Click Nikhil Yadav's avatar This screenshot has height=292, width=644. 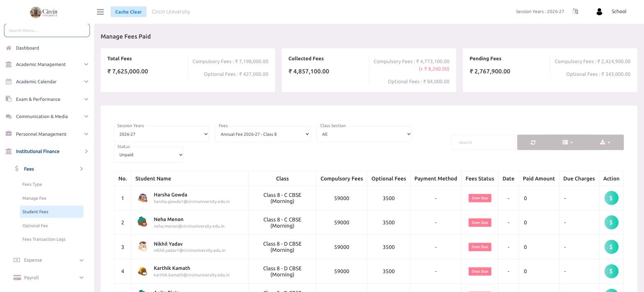pos(143,246)
